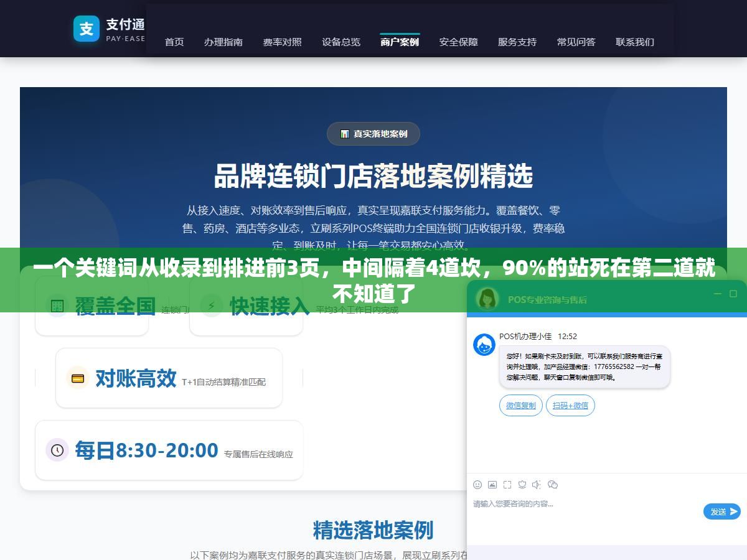Click the 每日8:30-20:00 hours text

147,450
